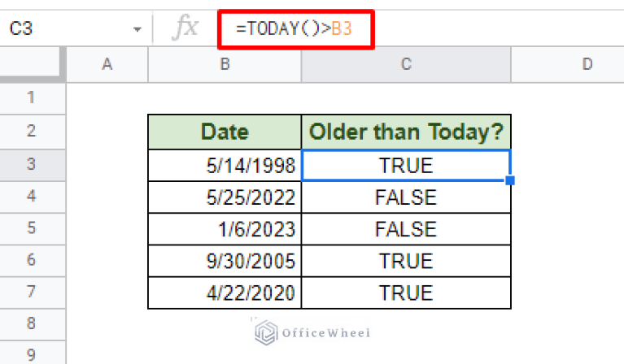Click the Older than Today? header cell
This screenshot has height=364, width=624.
[x=406, y=132]
